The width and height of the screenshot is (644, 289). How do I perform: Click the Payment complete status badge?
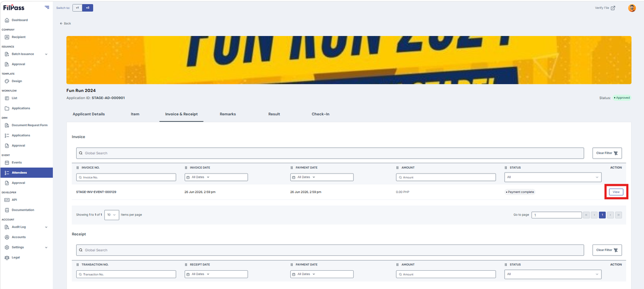(x=519, y=192)
